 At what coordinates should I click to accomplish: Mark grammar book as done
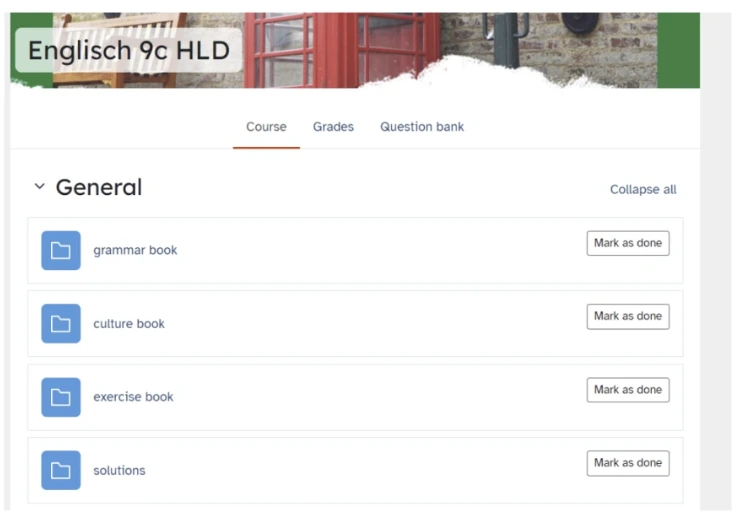coord(628,243)
